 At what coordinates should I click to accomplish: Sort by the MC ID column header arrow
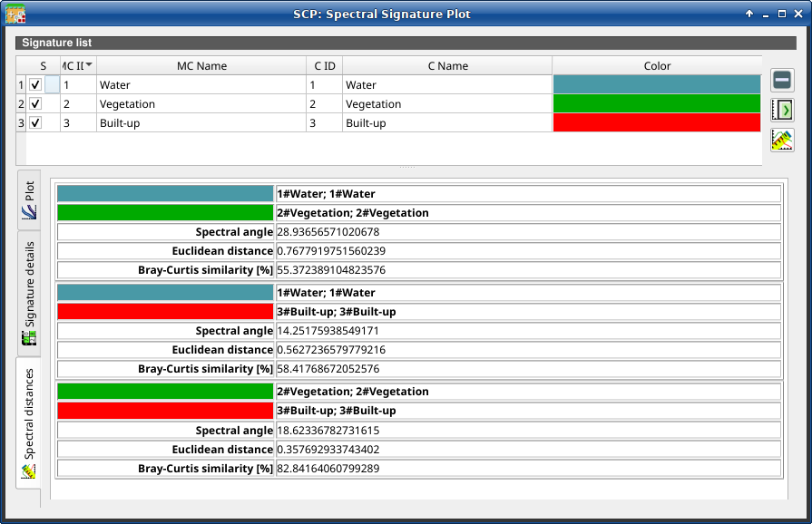click(89, 64)
